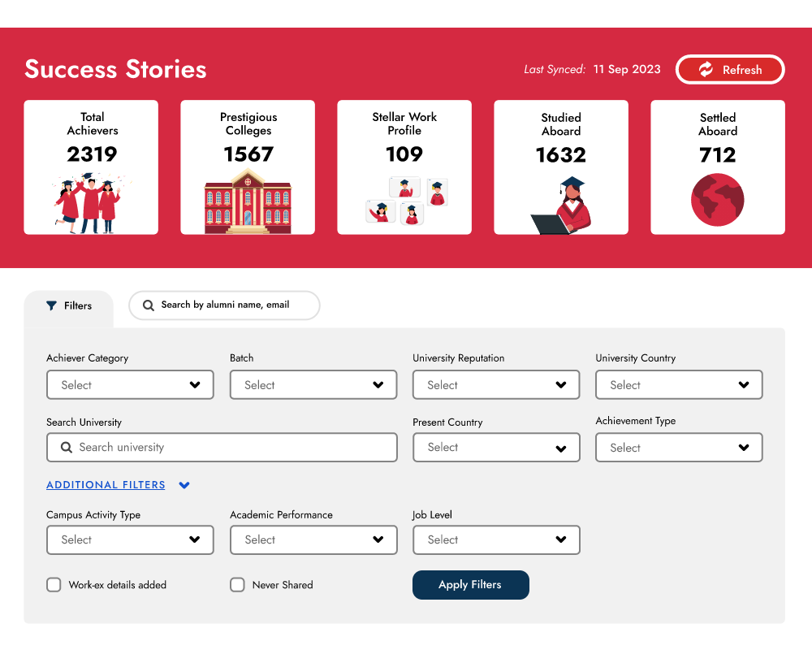Click the globe icon in Settled Aboard
The width and height of the screenshot is (812, 650).
click(x=717, y=200)
